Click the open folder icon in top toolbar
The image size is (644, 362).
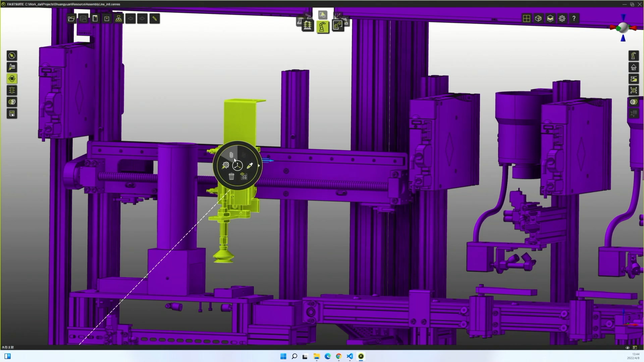point(71,19)
